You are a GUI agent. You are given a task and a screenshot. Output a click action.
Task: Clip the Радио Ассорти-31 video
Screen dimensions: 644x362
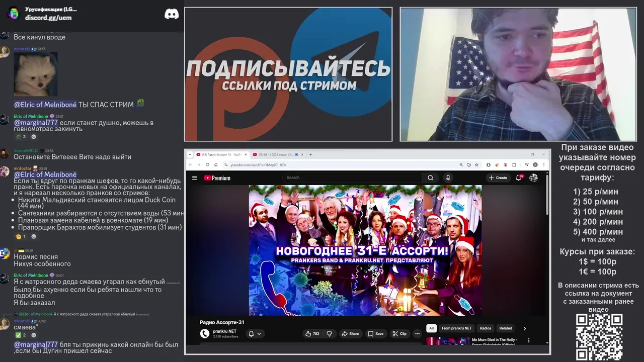click(x=399, y=333)
